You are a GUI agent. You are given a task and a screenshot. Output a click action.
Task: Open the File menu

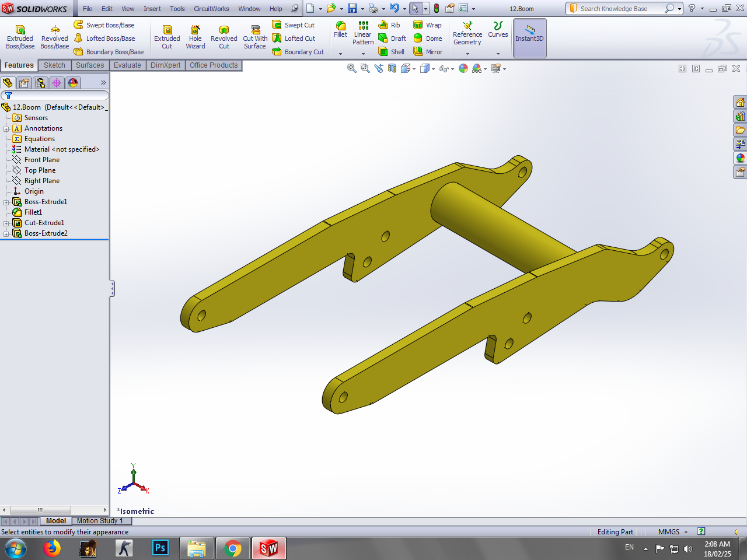(88, 9)
